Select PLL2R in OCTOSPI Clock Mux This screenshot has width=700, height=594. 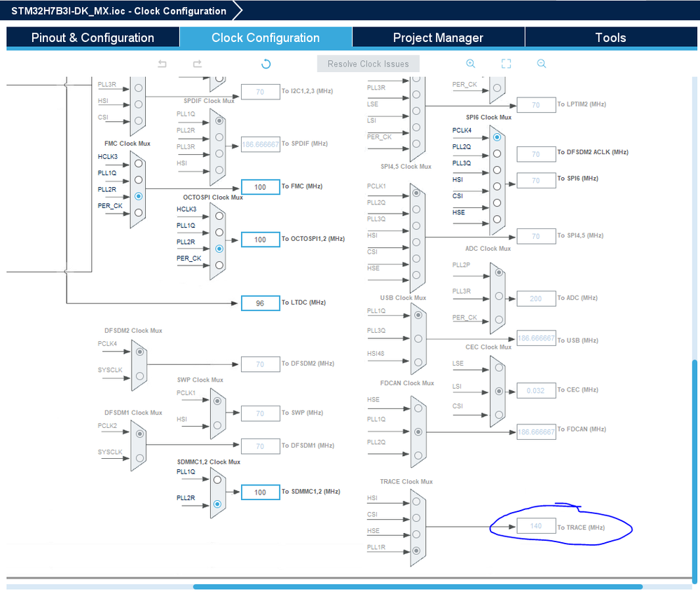pos(219,249)
